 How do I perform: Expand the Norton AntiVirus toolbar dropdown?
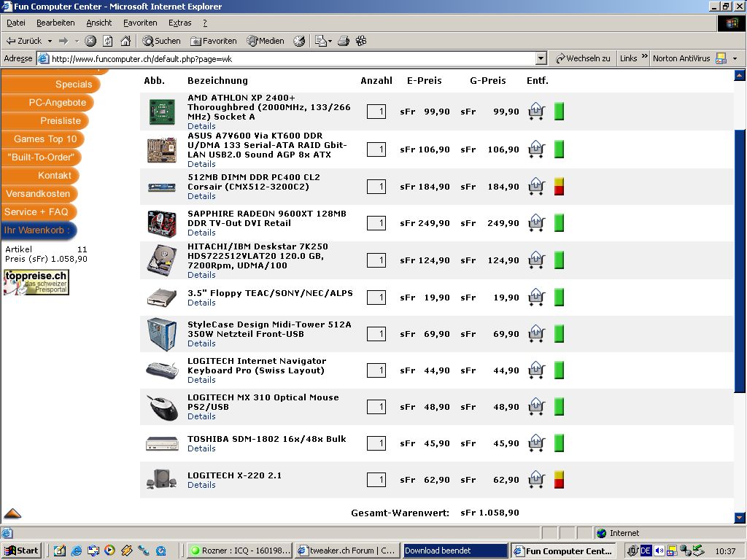pos(735,58)
